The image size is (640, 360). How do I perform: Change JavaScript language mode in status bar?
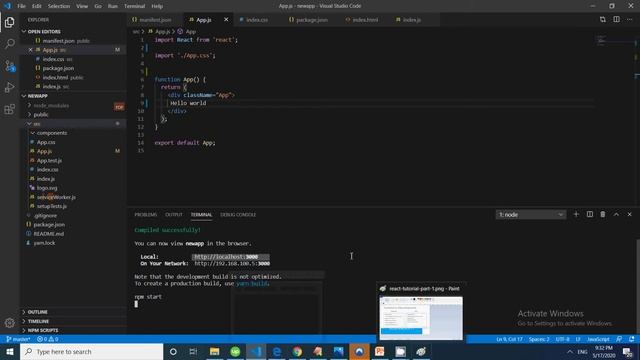[598, 339]
